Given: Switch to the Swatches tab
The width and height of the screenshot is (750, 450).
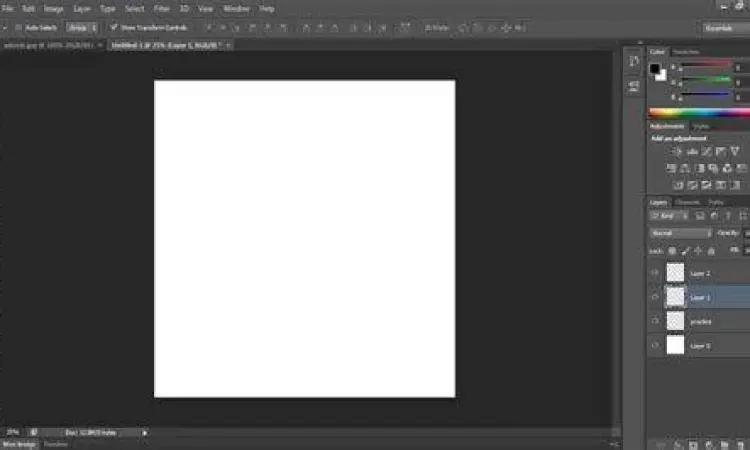Looking at the screenshot, I should (x=686, y=51).
